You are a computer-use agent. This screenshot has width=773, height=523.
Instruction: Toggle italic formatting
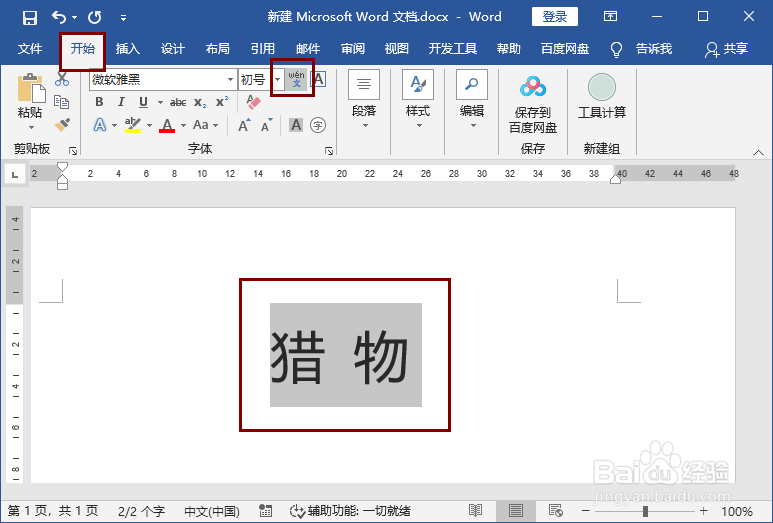point(121,102)
